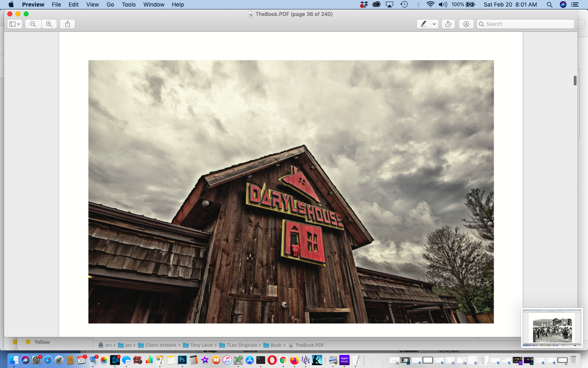
Task: Open iTunes Music in the Dock
Action: click(x=227, y=360)
